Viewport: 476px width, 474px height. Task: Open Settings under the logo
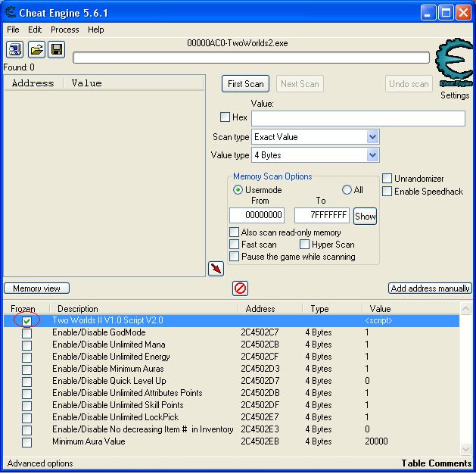point(455,95)
